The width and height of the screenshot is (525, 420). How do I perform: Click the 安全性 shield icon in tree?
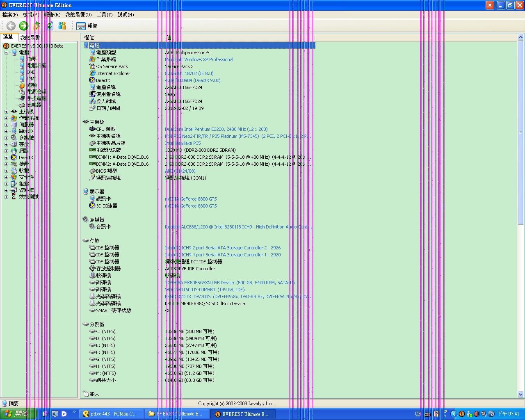point(14,177)
